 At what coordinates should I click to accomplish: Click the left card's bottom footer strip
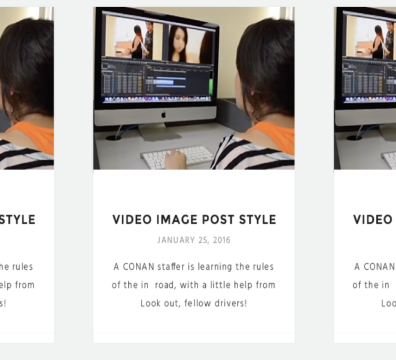[x=27, y=338]
